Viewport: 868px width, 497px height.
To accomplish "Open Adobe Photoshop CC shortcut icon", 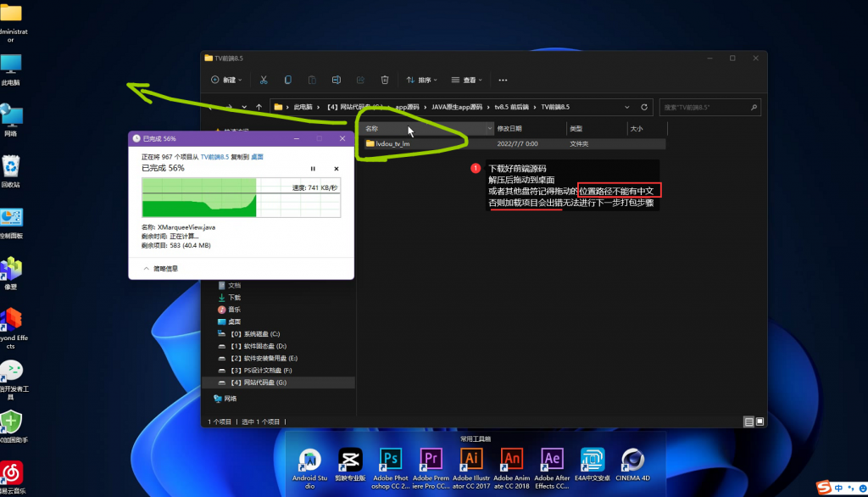I will pos(390,461).
